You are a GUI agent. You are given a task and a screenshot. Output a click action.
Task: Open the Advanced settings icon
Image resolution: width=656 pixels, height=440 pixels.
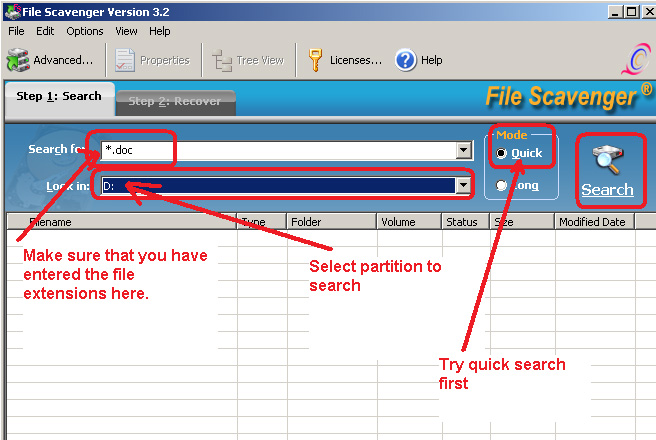point(18,60)
